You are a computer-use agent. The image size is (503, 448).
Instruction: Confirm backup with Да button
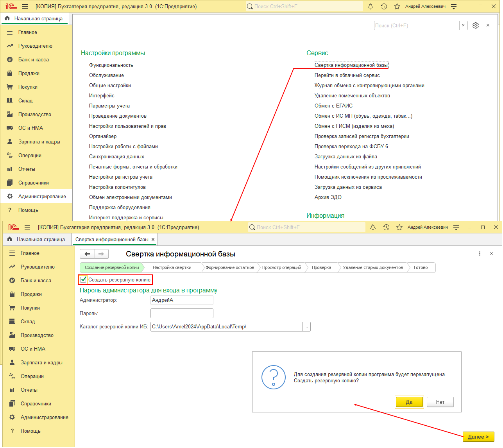click(x=409, y=402)
